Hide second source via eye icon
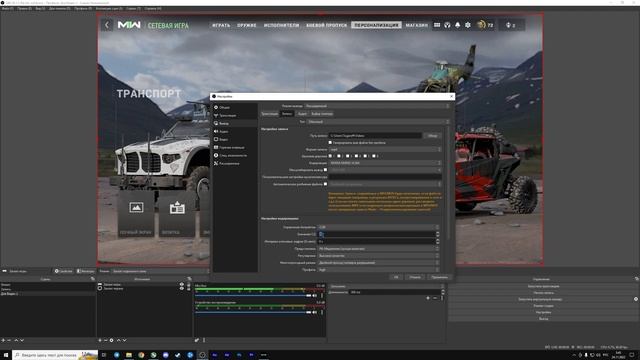 [x=182, y=289]
